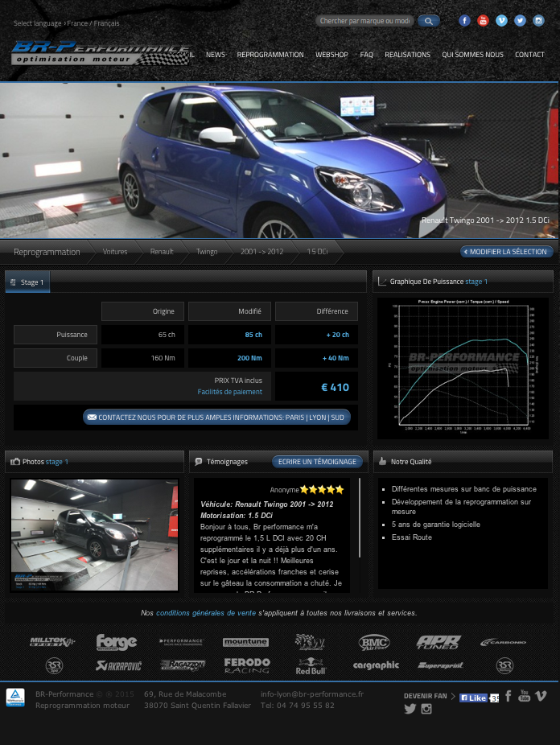This screenshot has width=560, height=745.
Task: Click the footer YouTube icon
Action: (x=524, y=696)
